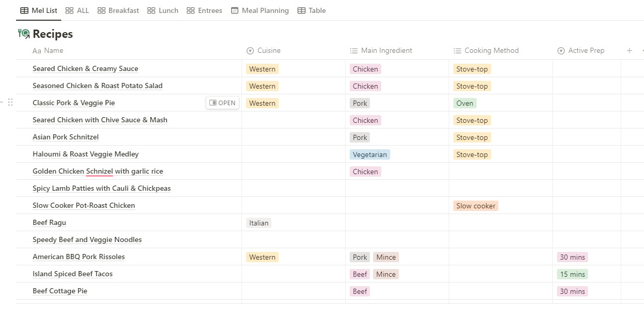Click the Cooking Method list column icon
This screenshot has width=644, height=312.
click(457, 51)
